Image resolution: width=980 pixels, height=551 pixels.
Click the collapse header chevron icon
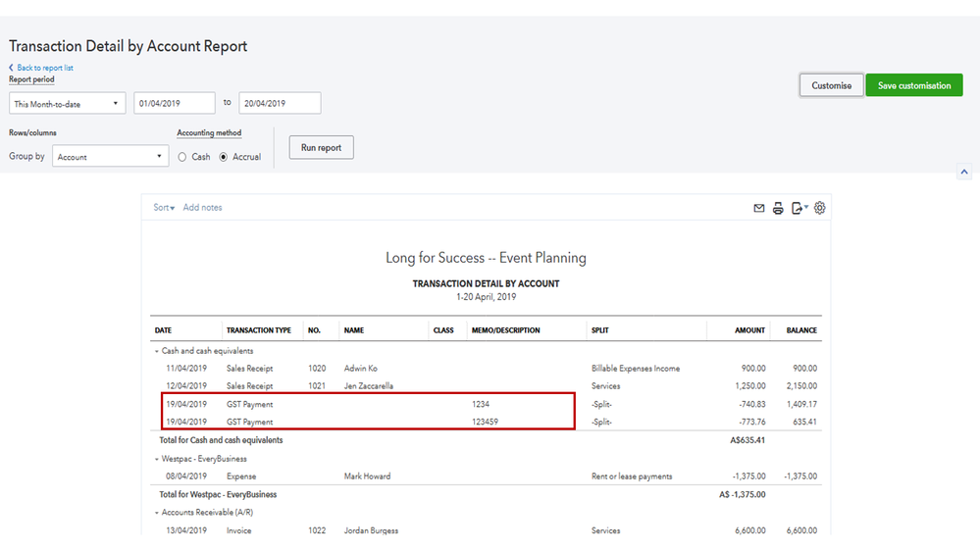963,172
